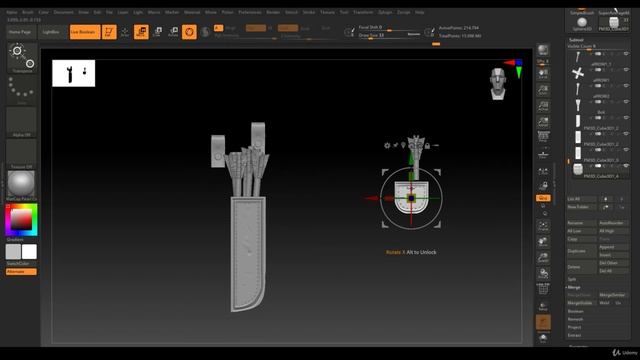Hide the aPROP02 subtool via eye icon
The height and width of the screenshot is (360, 640).
coord(626,86)
